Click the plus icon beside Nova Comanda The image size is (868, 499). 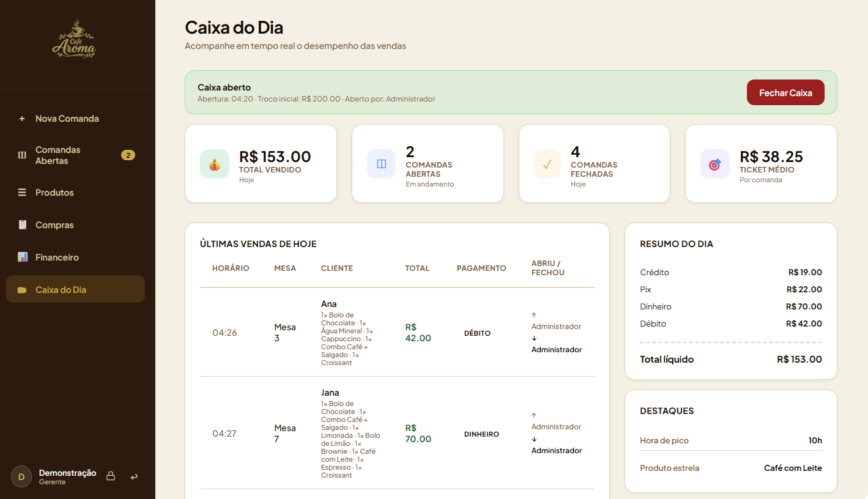pos(22,119)
